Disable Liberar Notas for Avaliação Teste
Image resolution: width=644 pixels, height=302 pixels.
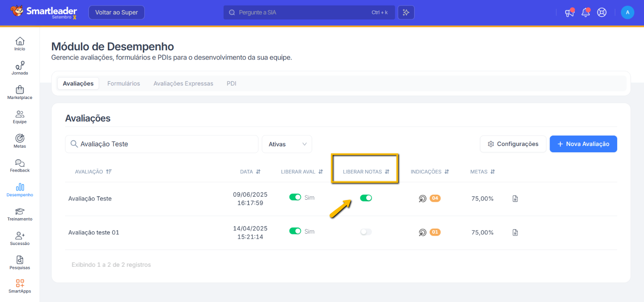[366, 198]
